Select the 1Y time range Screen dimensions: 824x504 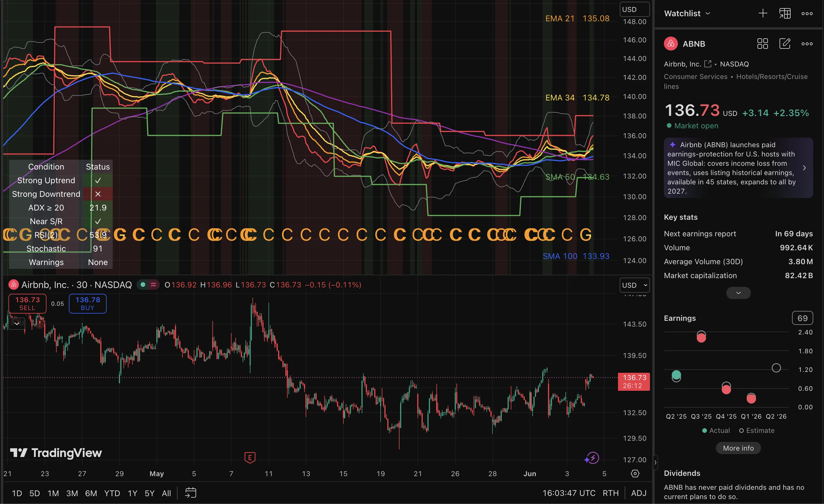coord(132,493)
